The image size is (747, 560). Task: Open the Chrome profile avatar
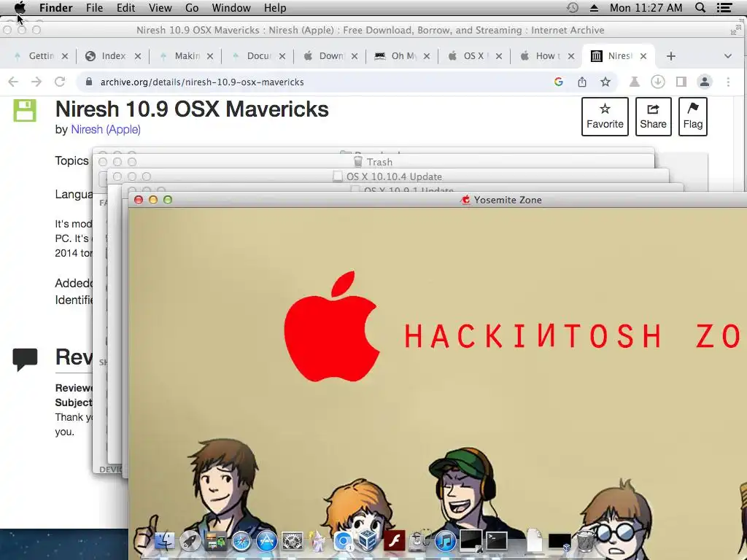[704, 82]
